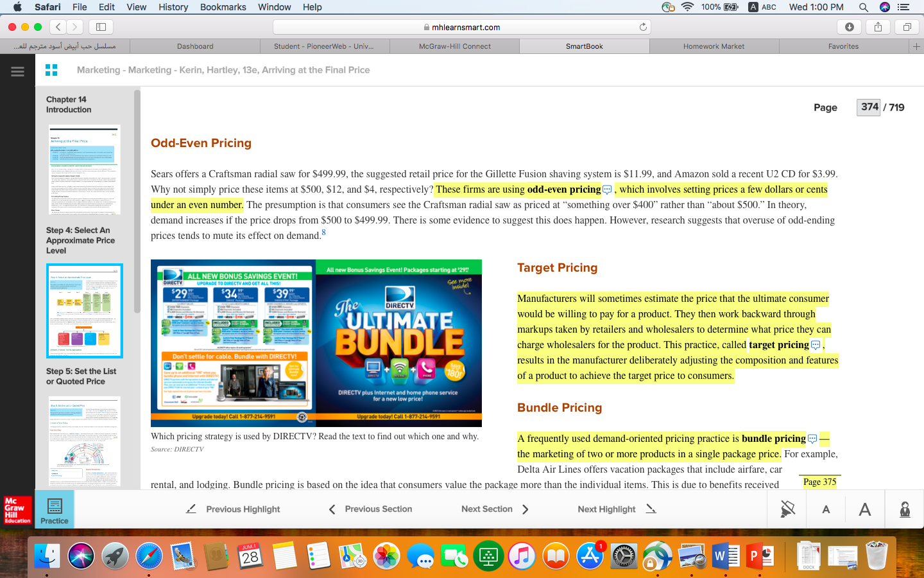Viewport: 924px width, 578px height.
Task: Open Microsoft Word from the Dock
Action: coord(726,556)
